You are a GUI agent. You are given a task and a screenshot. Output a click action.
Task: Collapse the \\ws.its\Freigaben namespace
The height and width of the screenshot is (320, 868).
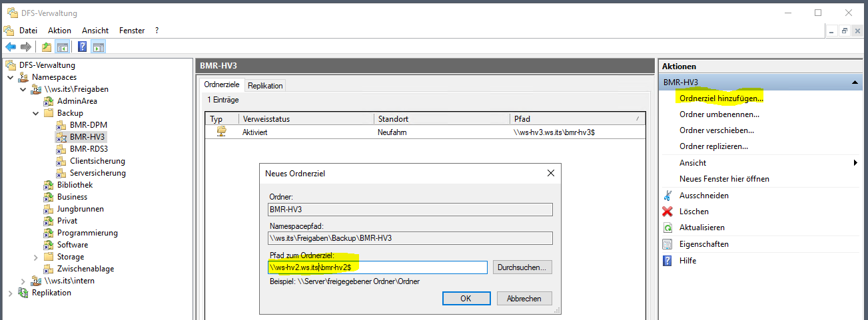point(23,89)
